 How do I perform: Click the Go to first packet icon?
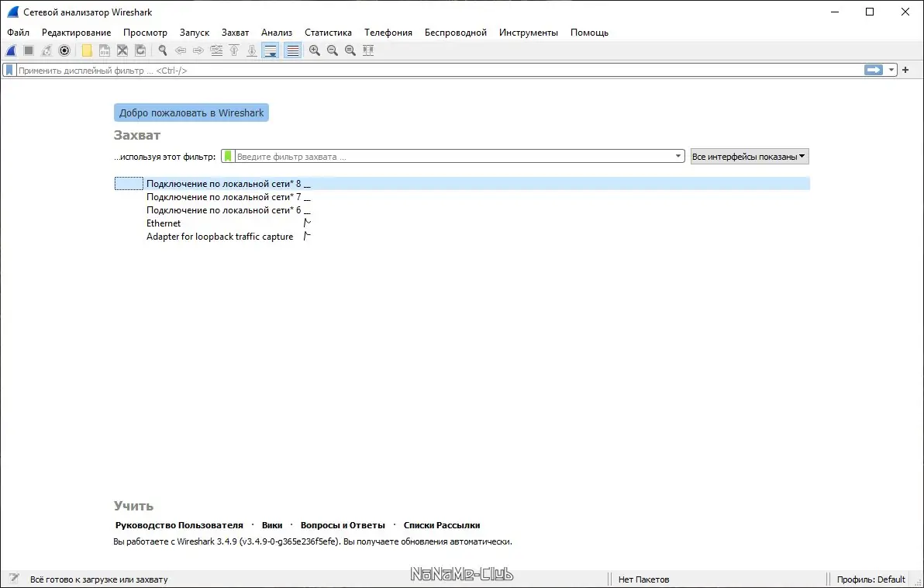(x=234, y=50)
